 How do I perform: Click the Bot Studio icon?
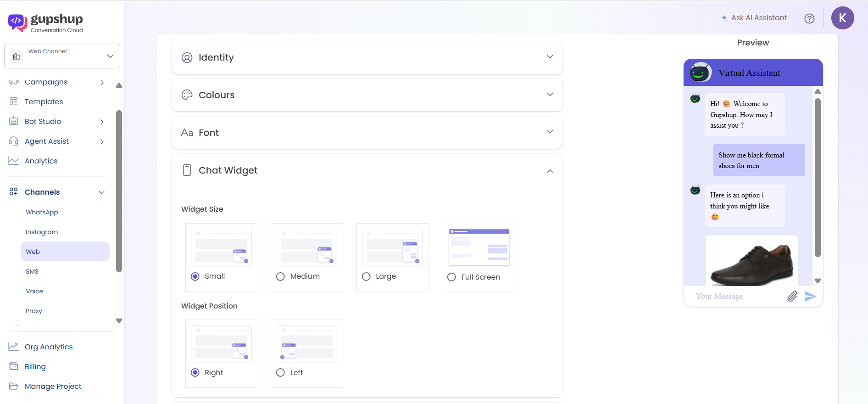coord(14,121)
